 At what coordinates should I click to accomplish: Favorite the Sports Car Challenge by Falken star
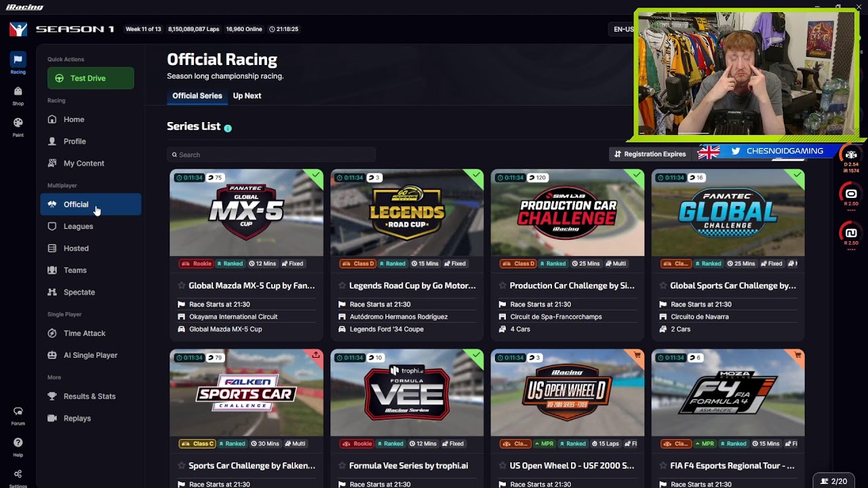(x=182, y=466)
